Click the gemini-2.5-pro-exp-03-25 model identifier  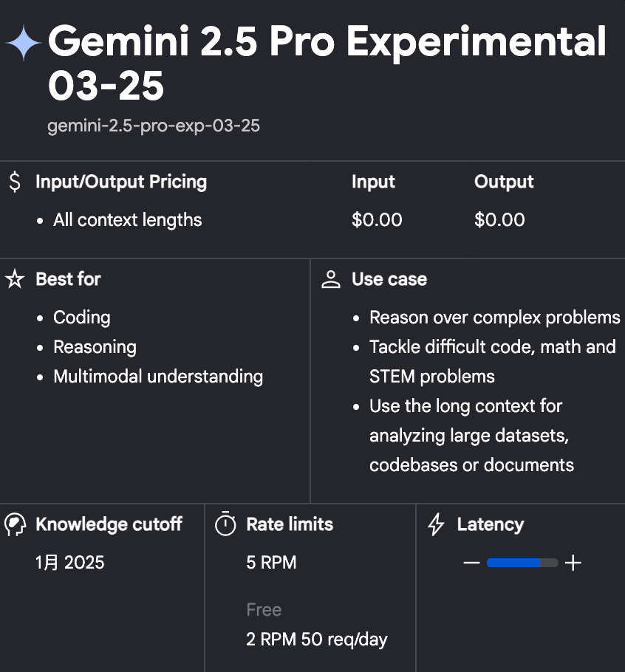click(x=154, y=126)
